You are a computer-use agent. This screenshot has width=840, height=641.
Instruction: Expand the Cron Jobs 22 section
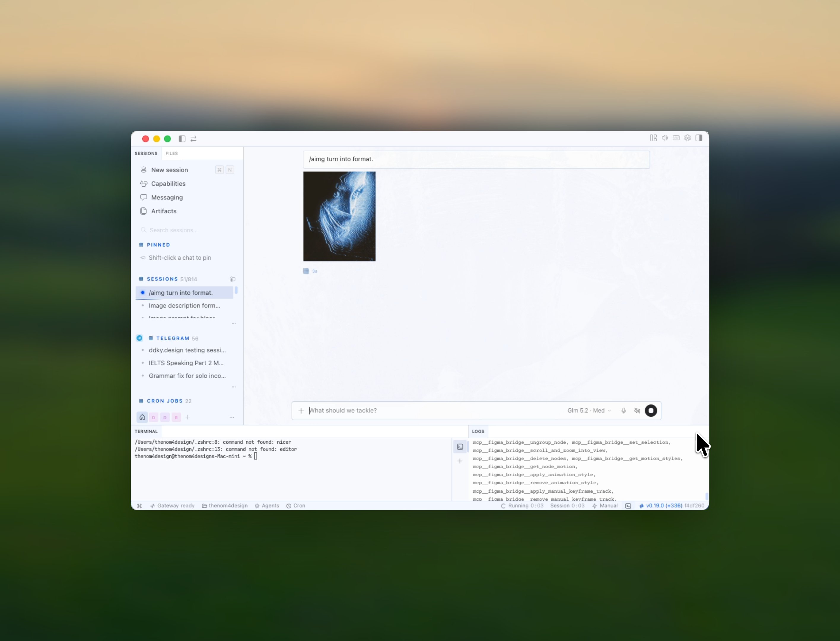click(165, 401)
